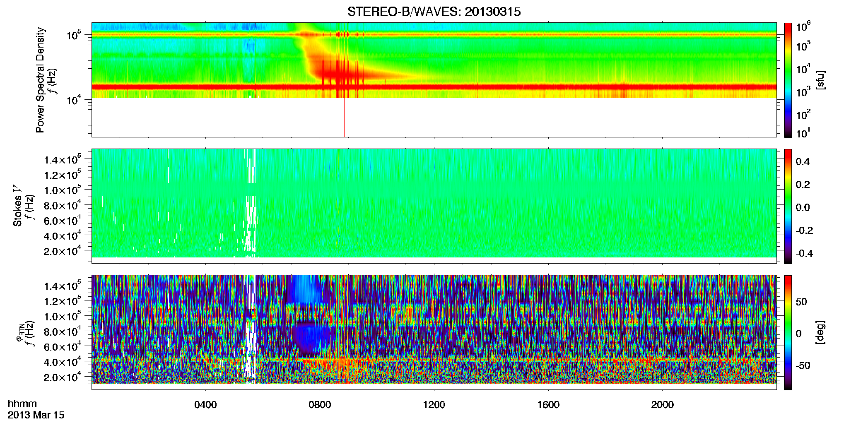868x447 pixels.
Task: Click the Power Spectral Density axis title
Action: (40, 80)
